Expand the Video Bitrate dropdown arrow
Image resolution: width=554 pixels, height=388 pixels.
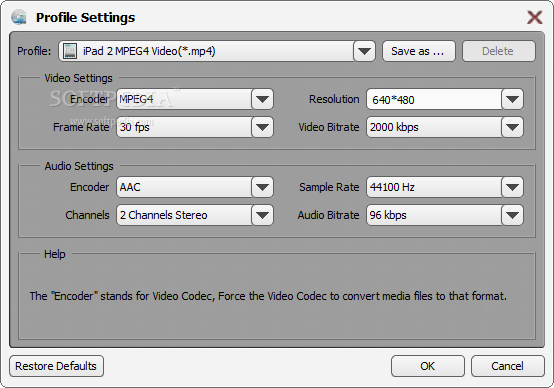pyautogui.click(x=512, y=127)
